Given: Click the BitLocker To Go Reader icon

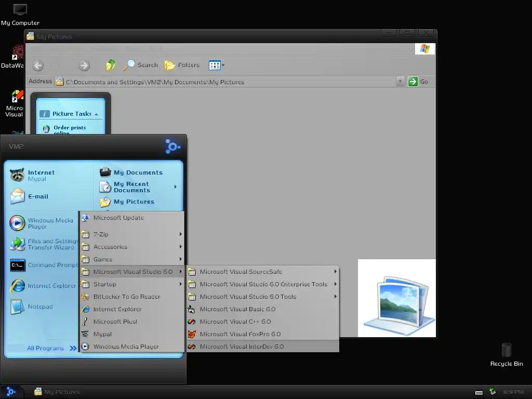Looking at the screenshot, I should (85, 297).
